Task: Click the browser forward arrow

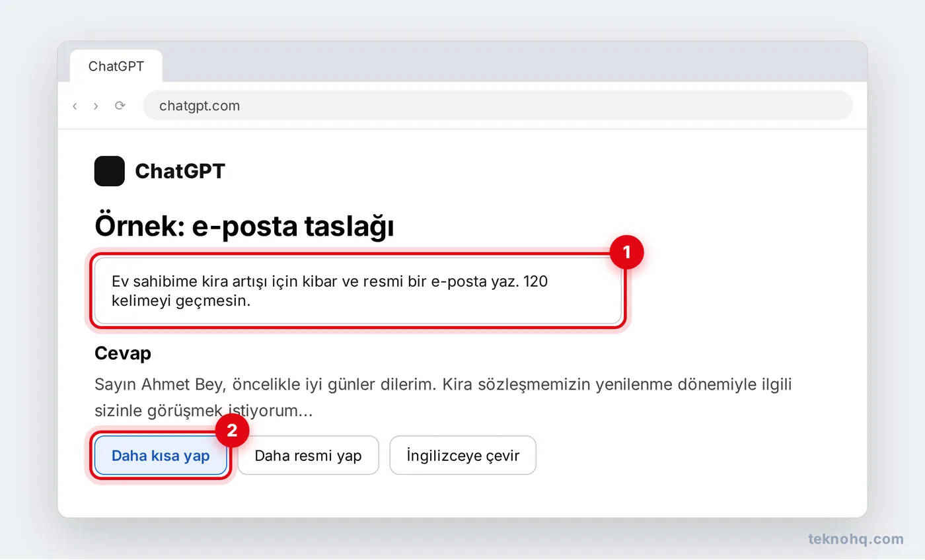Action: [96, 106]
